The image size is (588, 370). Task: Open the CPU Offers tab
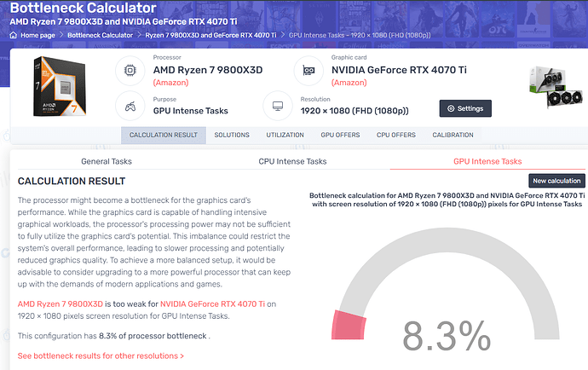click(396, 136)
